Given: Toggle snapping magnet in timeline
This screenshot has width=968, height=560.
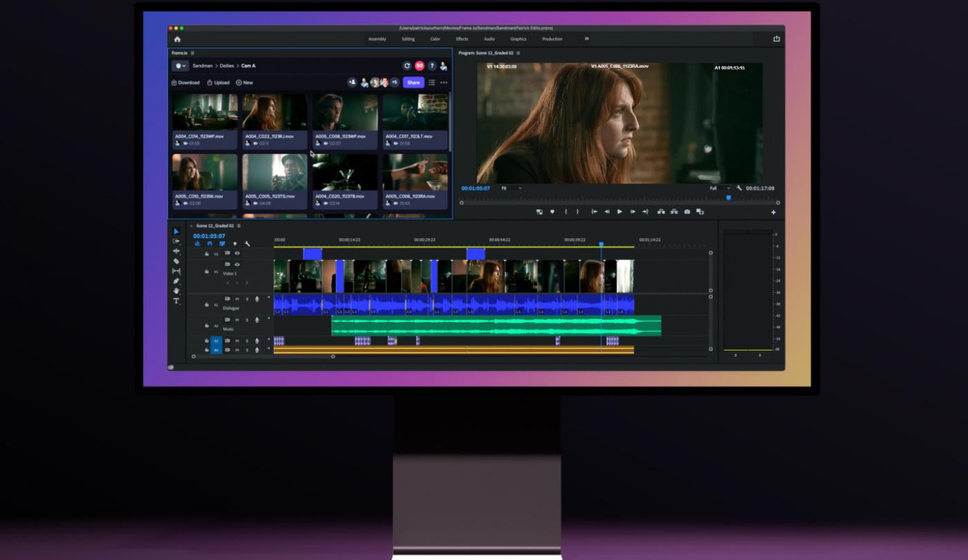Looking at the screenshot, I should click(x=210, y=243).
